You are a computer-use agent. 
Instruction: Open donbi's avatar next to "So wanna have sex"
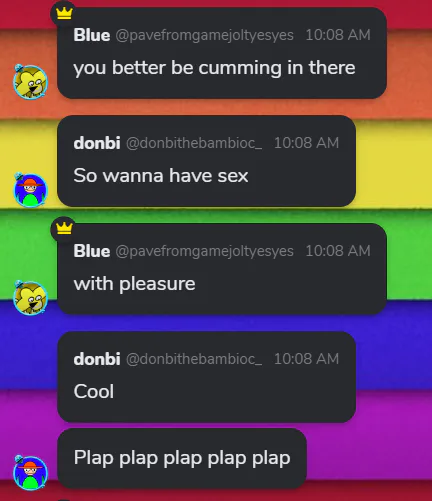click(30, 190)
